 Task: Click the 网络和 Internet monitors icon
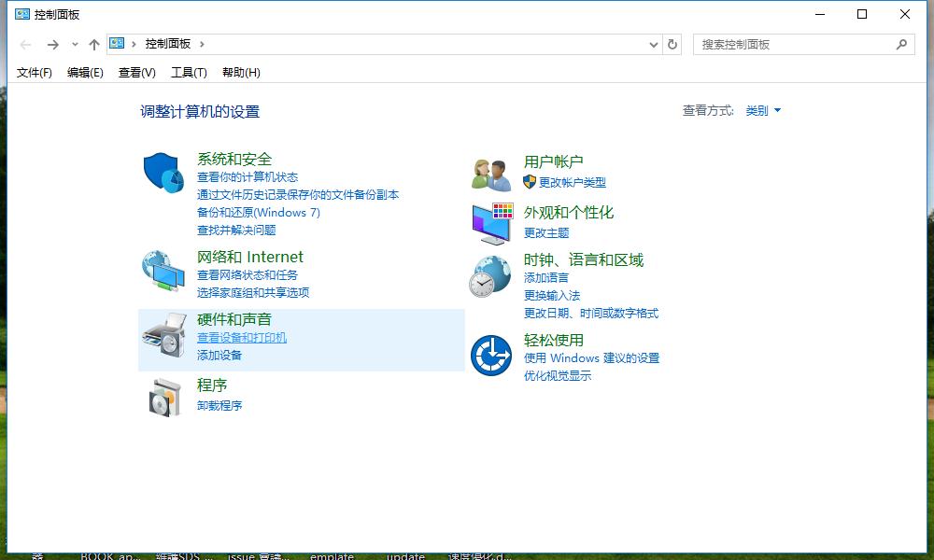pos(163,271)
